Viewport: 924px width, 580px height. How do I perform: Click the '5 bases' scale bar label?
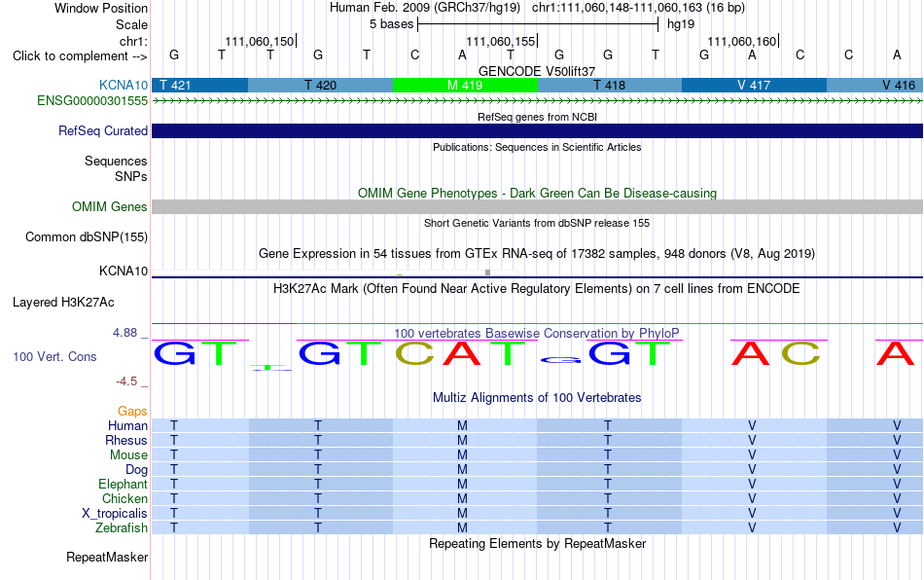[391, 24]
